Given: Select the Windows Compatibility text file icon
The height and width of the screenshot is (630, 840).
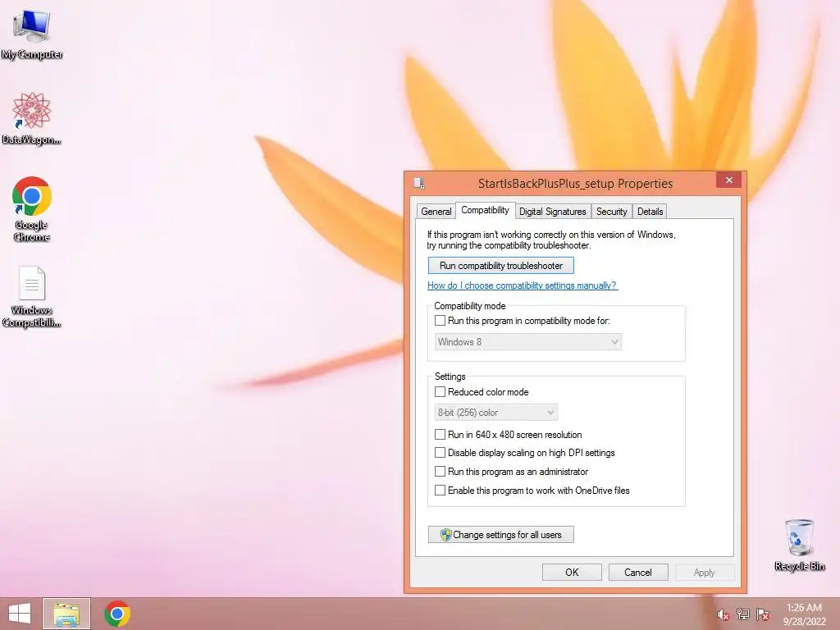Looking at the screenshot, I should click(x=32, y=297).
